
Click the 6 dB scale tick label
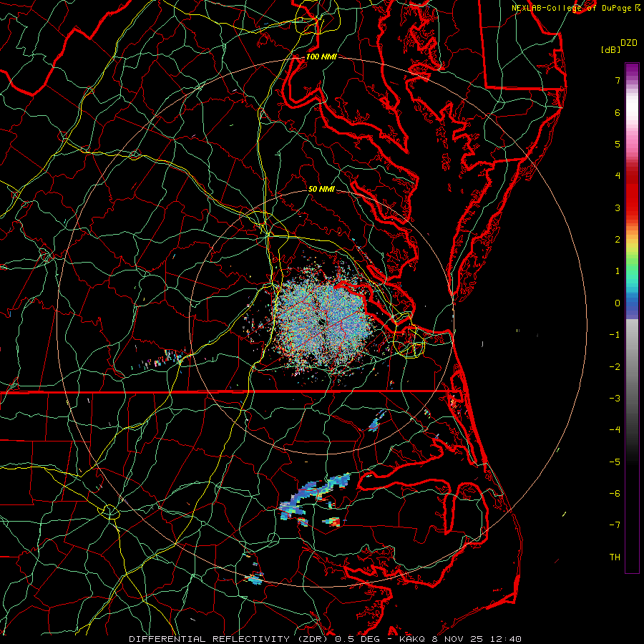click(618, 112)
